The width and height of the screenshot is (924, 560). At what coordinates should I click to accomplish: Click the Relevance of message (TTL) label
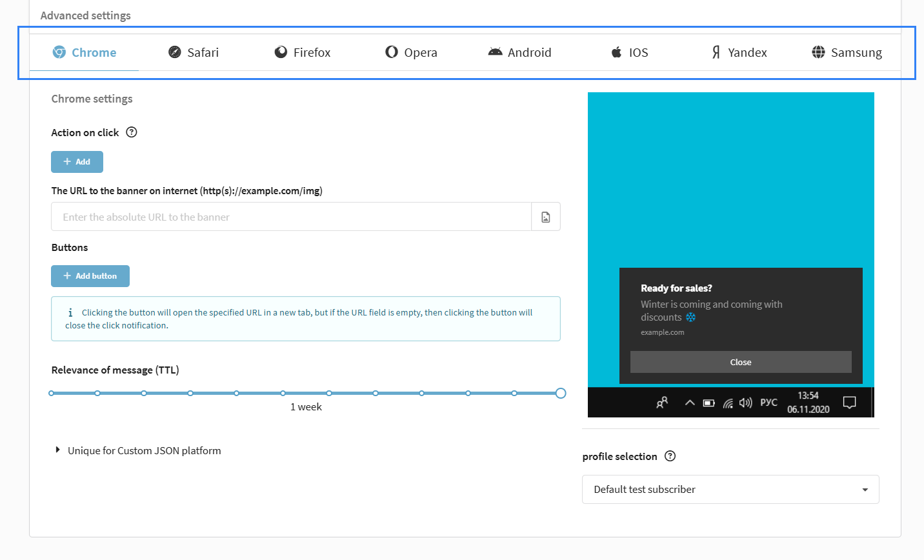point(115,370)
